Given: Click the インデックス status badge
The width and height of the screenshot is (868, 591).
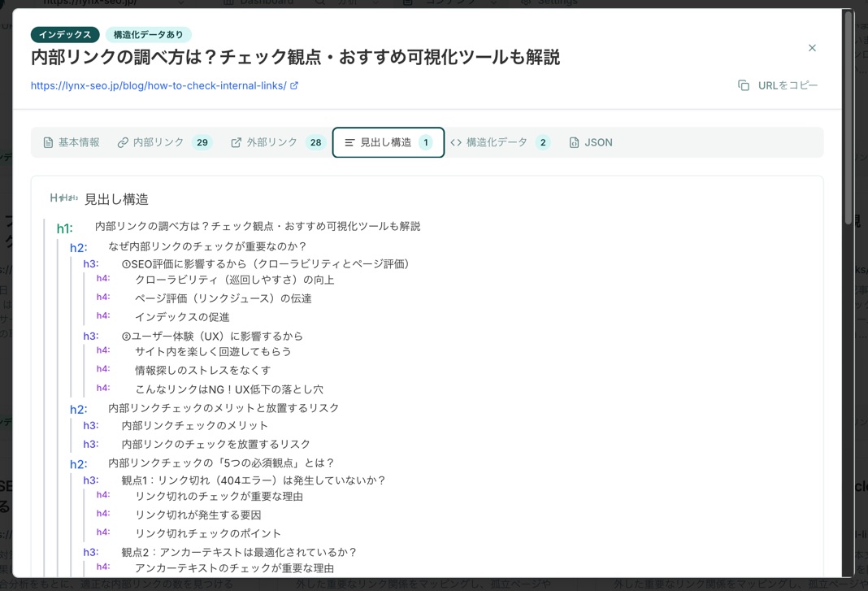Looking at the screenshot, I should [65, 35].
